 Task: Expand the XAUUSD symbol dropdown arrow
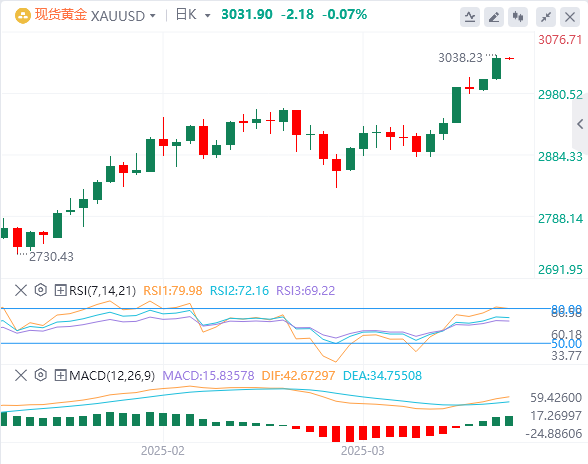pyautogui.click(x=153, y=16)
